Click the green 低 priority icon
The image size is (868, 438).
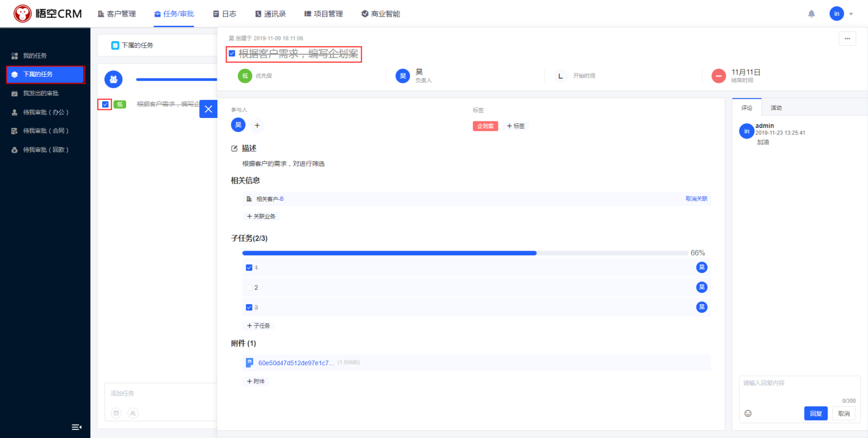245,76
